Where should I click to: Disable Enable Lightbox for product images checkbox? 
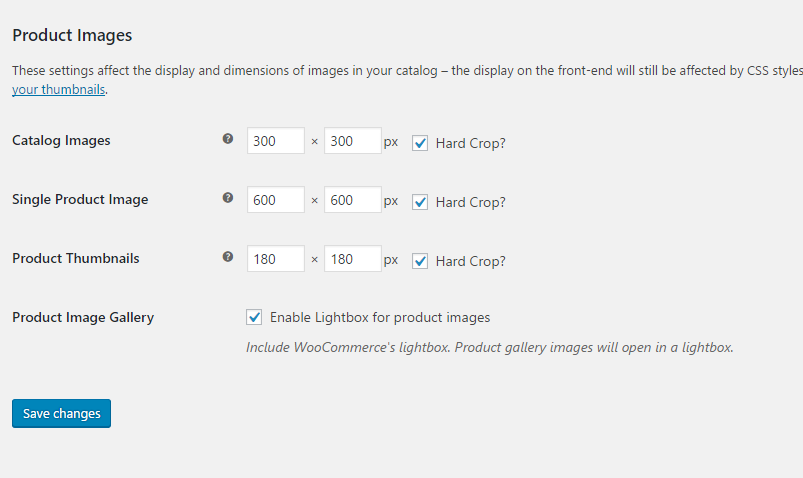click(x=254, y=317)
